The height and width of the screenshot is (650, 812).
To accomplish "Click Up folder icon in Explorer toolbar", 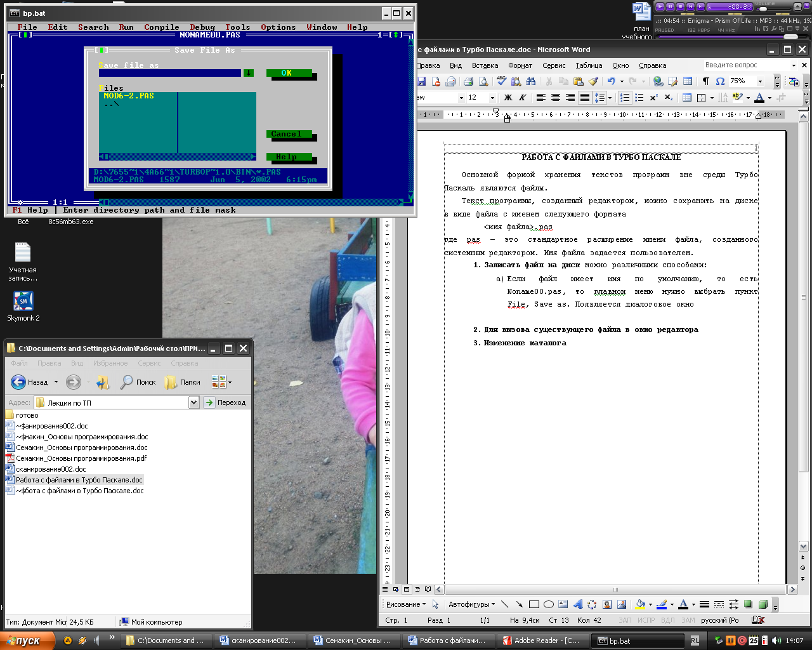I will [103, 382].
